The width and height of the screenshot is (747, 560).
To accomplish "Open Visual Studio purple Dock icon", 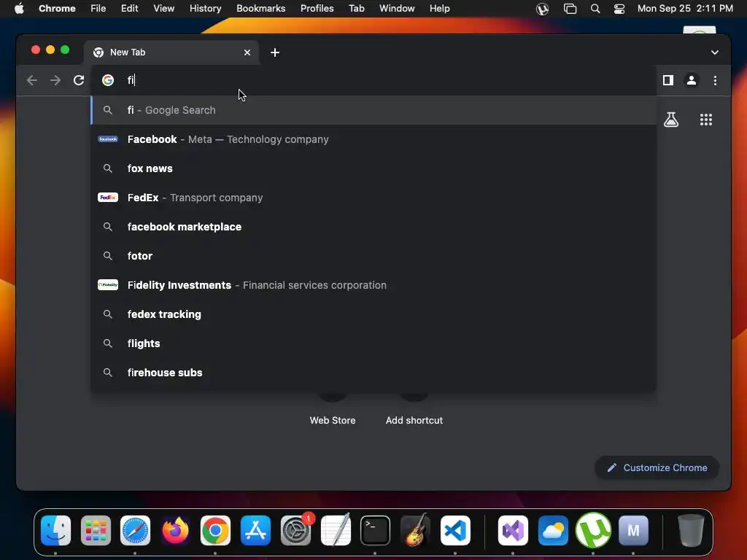I will pos(513,530).
